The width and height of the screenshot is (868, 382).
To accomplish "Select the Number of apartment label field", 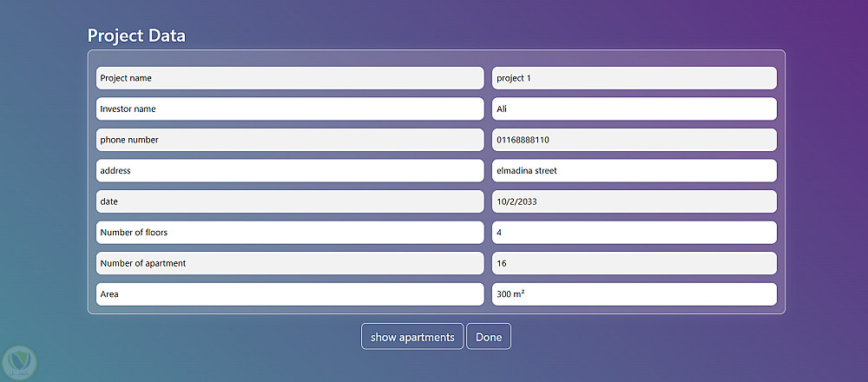I will click(289, 263).
